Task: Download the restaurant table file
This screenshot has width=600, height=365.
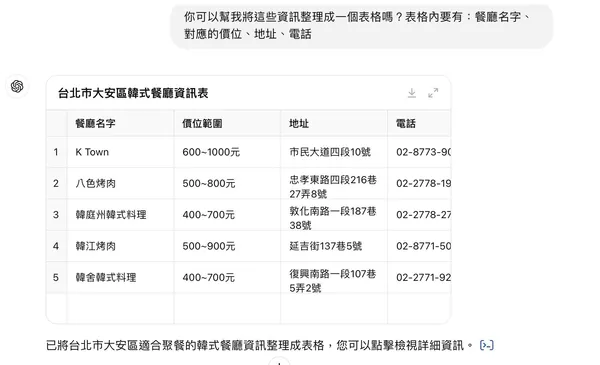Action: point(412,93)
